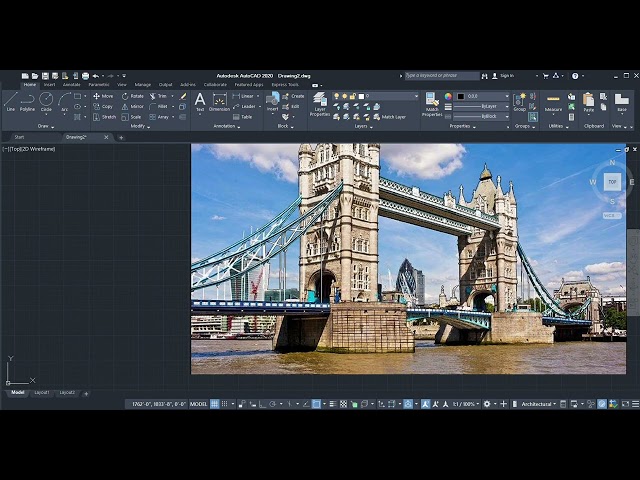640x480 pixels.
Task: Toggle snap mode in status bar
Action: (x=224, y=404)
